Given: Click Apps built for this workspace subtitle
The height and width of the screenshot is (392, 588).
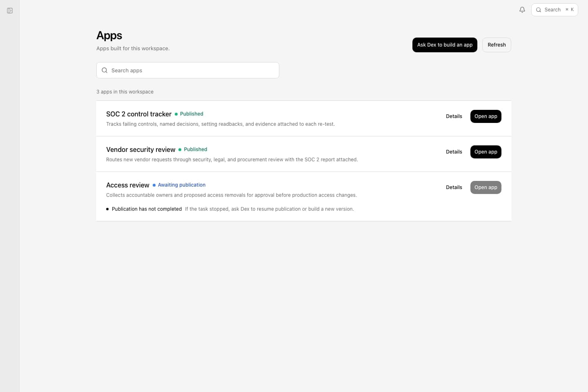Looking at the screenshot, I should tap(133, 49).
